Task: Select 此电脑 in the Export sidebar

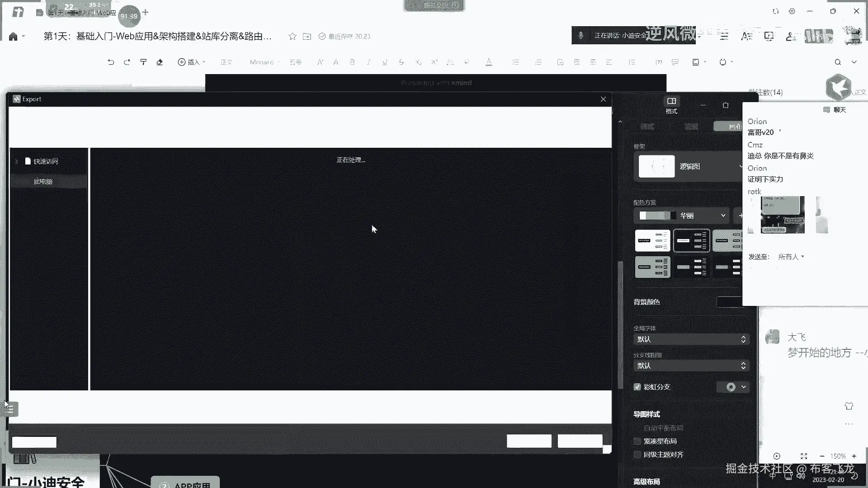Action: pyautogui.click(x=43, y=181)
